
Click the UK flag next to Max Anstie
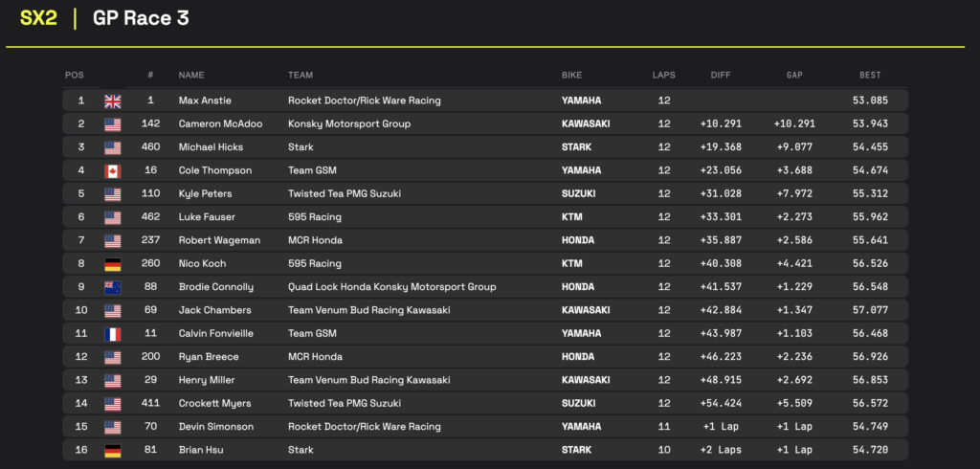(x=113, y=101)
